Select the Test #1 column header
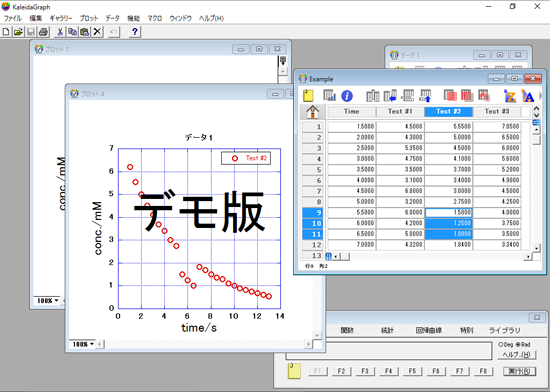The width and height of the screenshot is (550, 392). click(400, 111)
